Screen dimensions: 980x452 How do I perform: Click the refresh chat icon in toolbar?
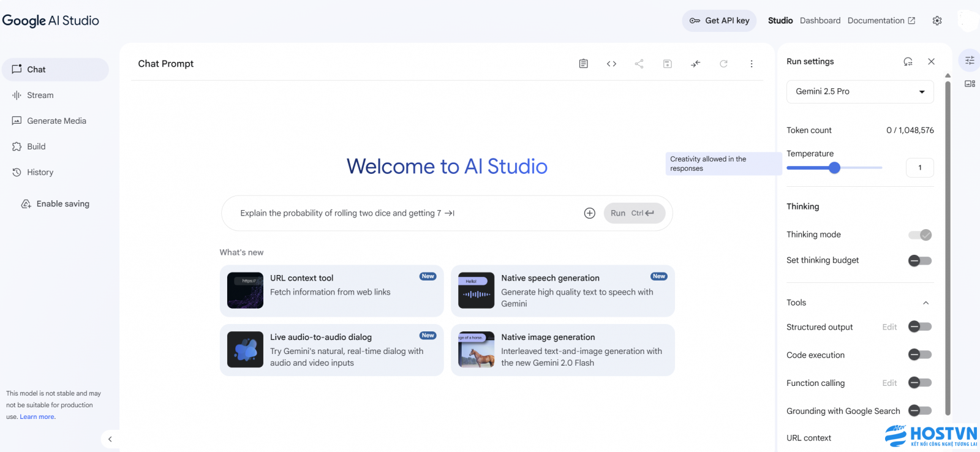pos(723,64)
